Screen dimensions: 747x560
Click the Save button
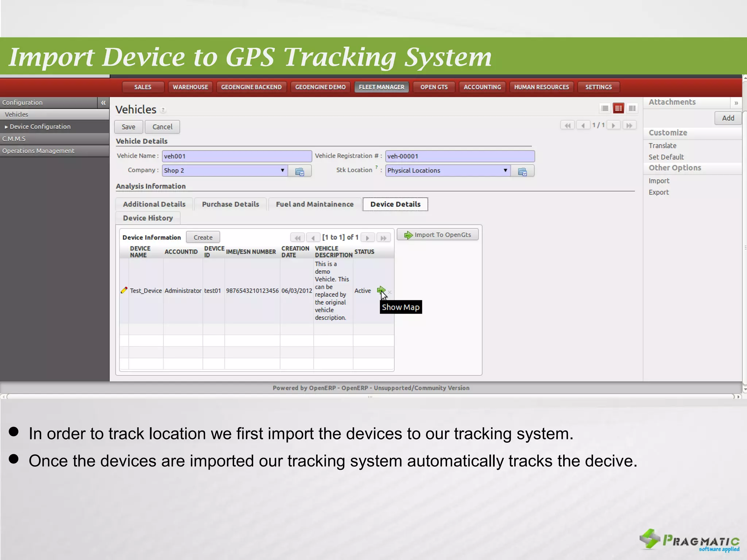[128, 127]
